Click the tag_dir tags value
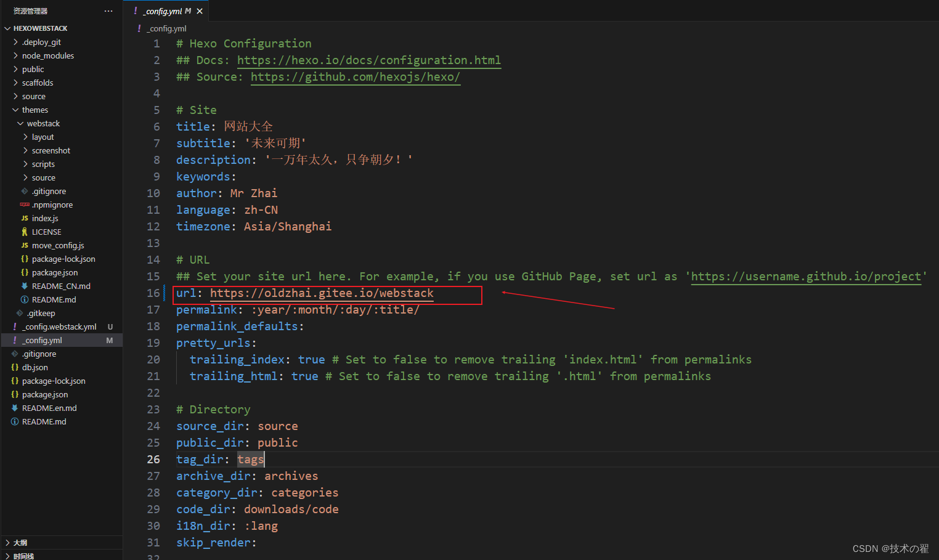 coord(251,459)
